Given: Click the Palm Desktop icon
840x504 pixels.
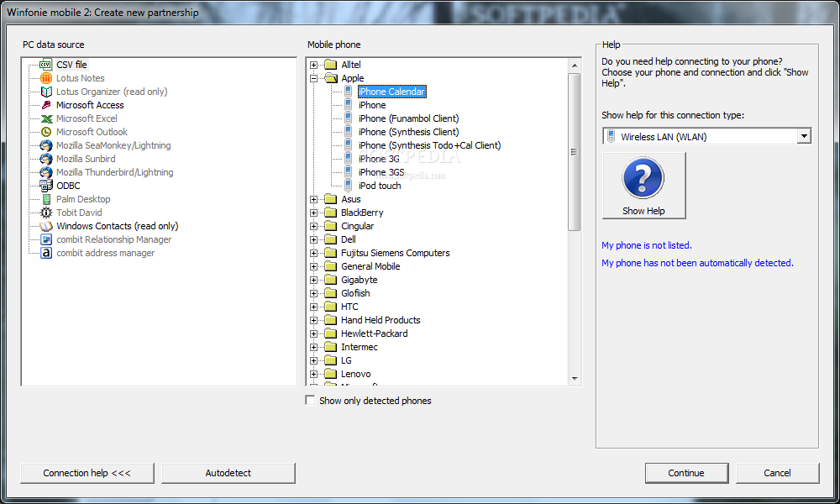Looking at the screenshot, I should coord(46,199).
